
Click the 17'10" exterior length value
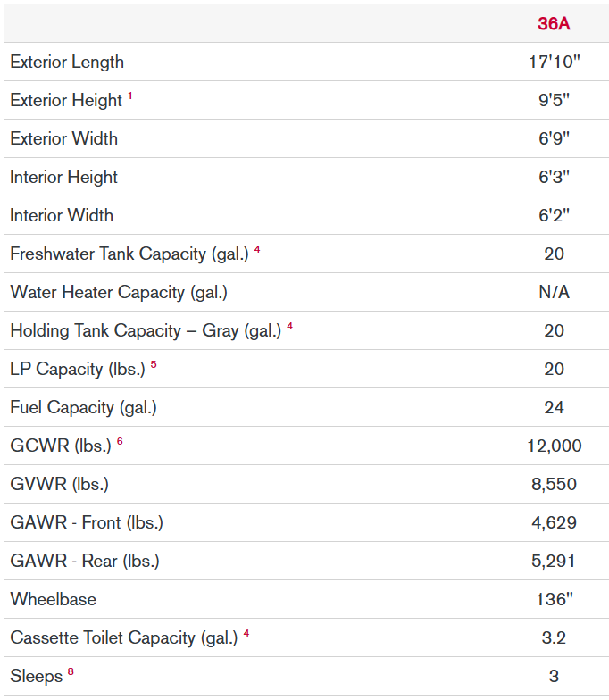coord(554,62)
